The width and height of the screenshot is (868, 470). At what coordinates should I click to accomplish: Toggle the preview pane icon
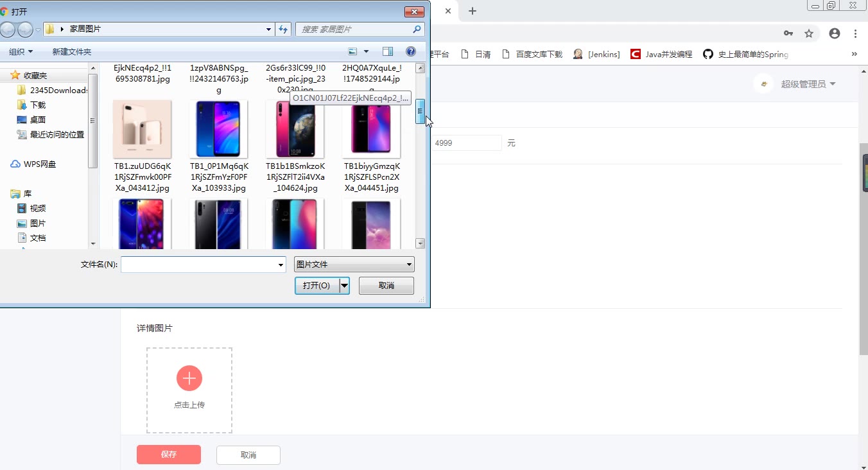coord(387,51)
